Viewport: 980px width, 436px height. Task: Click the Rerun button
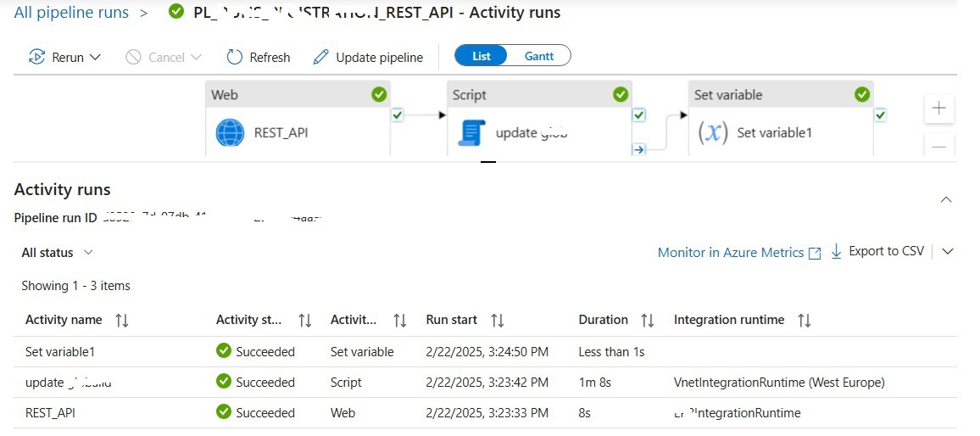(65, 57)
